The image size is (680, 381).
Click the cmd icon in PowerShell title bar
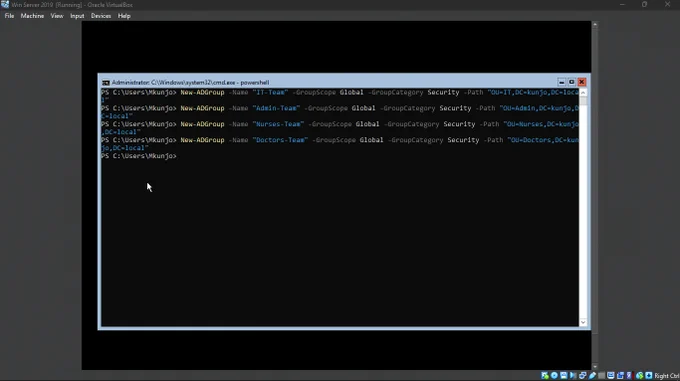106,82
